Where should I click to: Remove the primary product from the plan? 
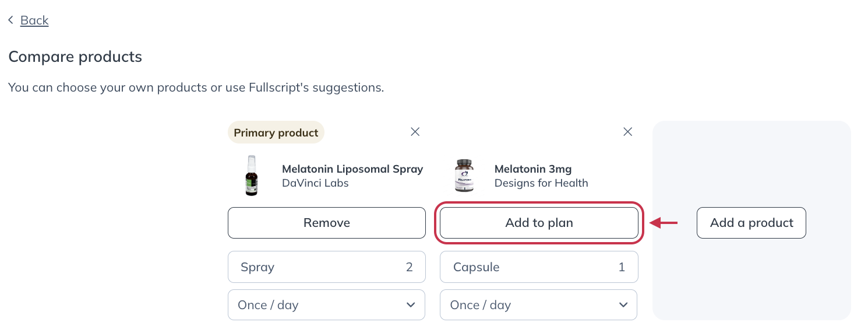[326, 222]
